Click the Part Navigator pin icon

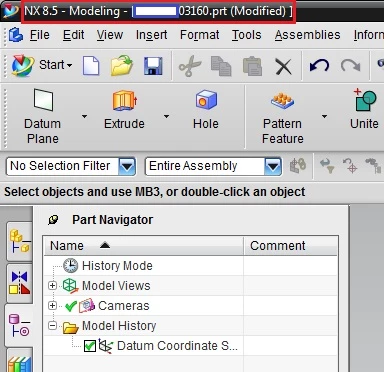coord(53,220)
